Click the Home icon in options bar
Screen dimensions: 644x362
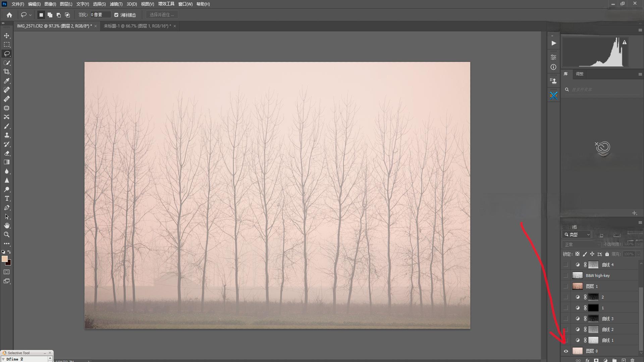(x=9, y=15)
